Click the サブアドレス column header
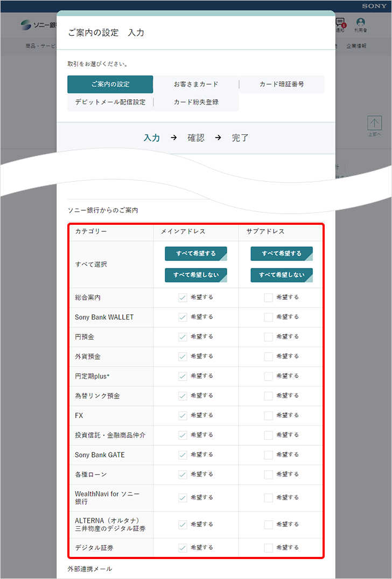 click(x=265, y=231)
